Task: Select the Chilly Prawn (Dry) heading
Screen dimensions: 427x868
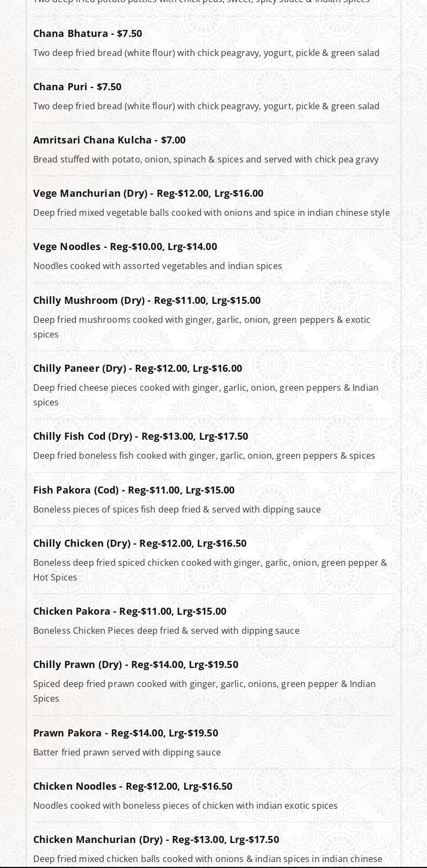Action: pyautogui.click(x=135, y=664)
